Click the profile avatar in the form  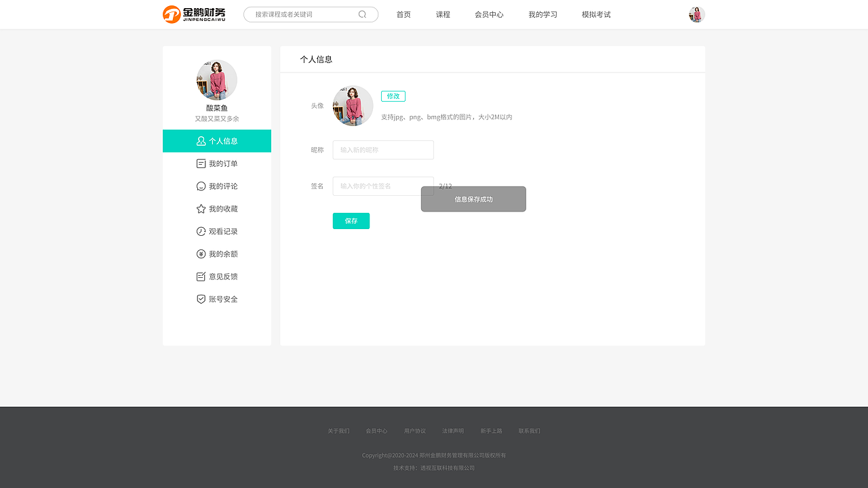tap(353, 106)
